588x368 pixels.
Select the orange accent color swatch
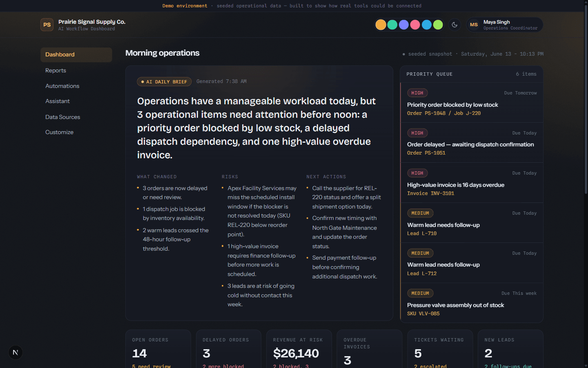(x=381, y=25)
